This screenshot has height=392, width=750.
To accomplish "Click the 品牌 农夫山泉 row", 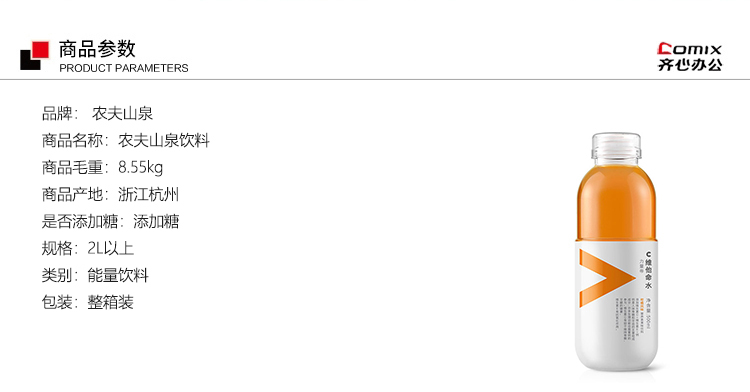I will pos(98,114).
